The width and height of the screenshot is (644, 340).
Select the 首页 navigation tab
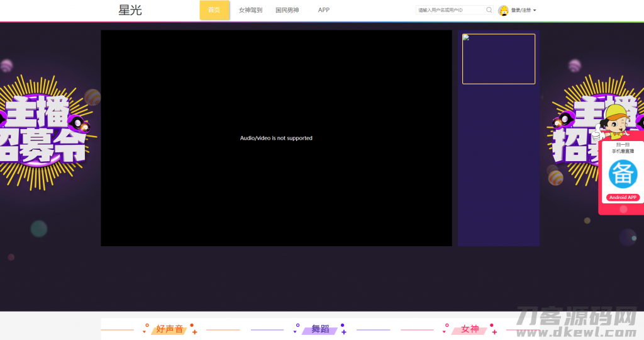click(x=214, y=10)
